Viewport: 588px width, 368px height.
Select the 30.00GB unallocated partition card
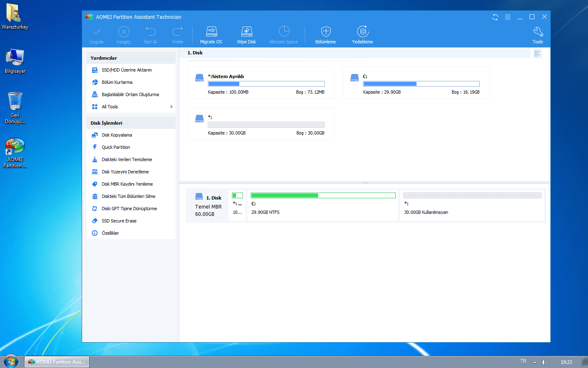261,123
